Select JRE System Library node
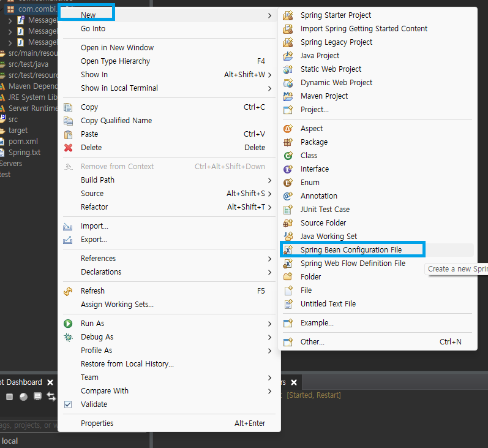This screenshot has height=448, width=488. coord(32,97)
